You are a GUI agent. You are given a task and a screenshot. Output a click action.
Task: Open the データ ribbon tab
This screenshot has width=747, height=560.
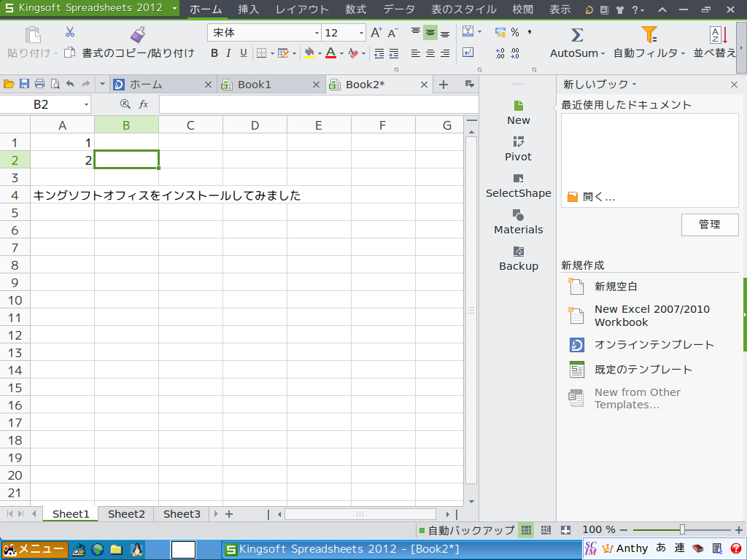tap(399, 9)
